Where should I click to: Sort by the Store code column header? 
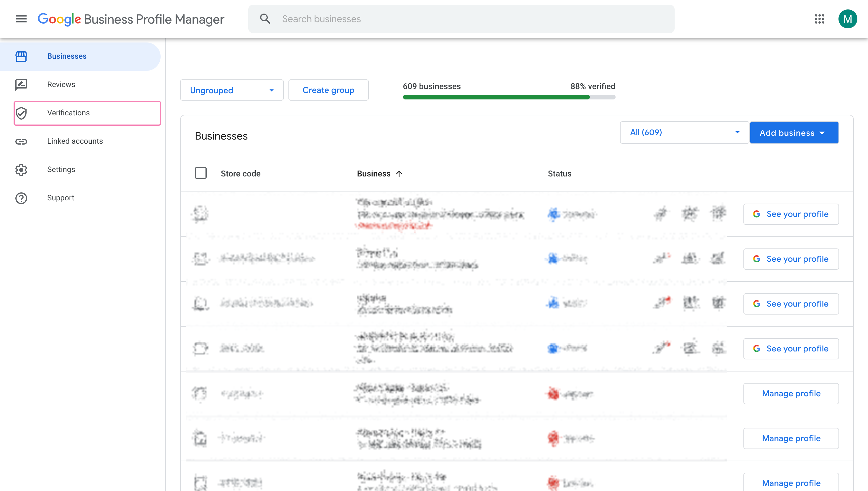point(241,174)
